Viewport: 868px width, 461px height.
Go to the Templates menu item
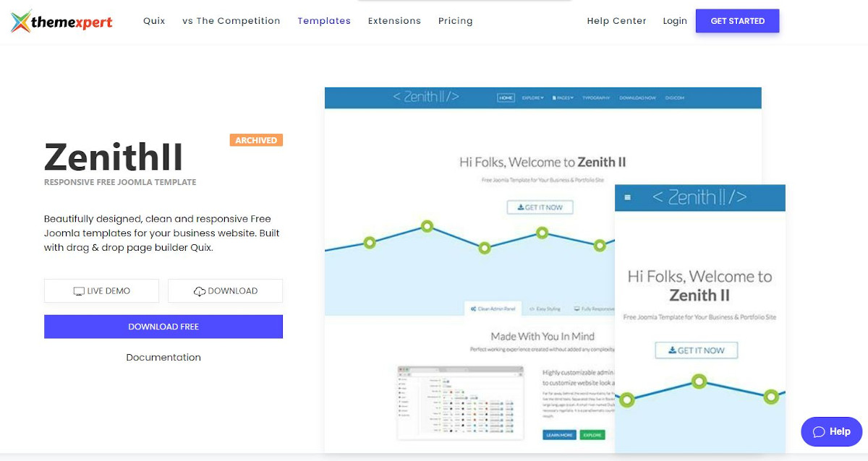(324, 21)
